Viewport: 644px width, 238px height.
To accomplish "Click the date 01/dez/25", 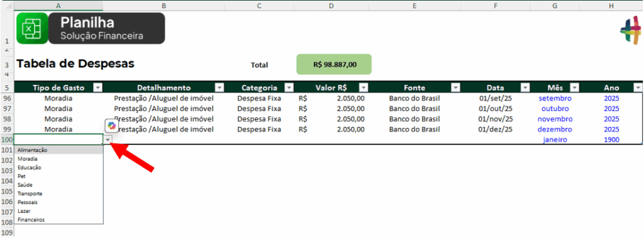I will [x=496, y=129].
